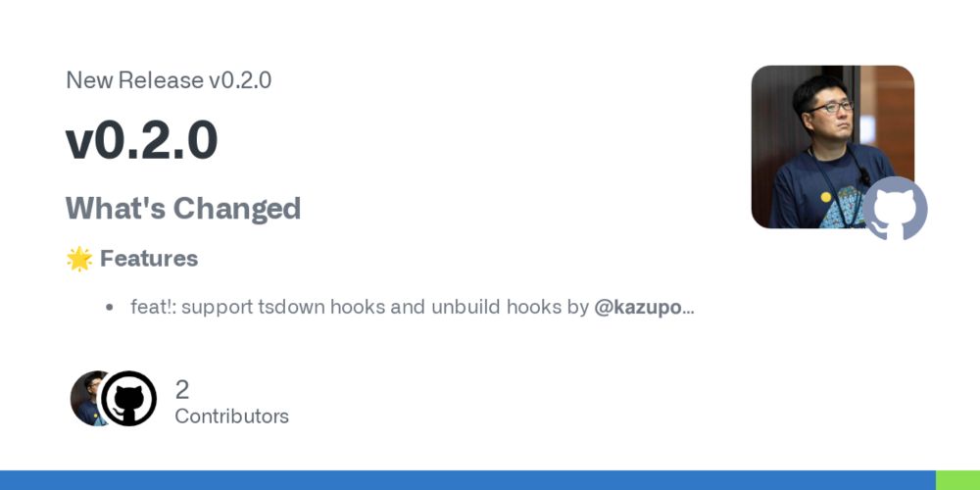This screenshot has height=490, width=980.
Task: Click the bullet point before feat entry
Action: coord(110,308)
